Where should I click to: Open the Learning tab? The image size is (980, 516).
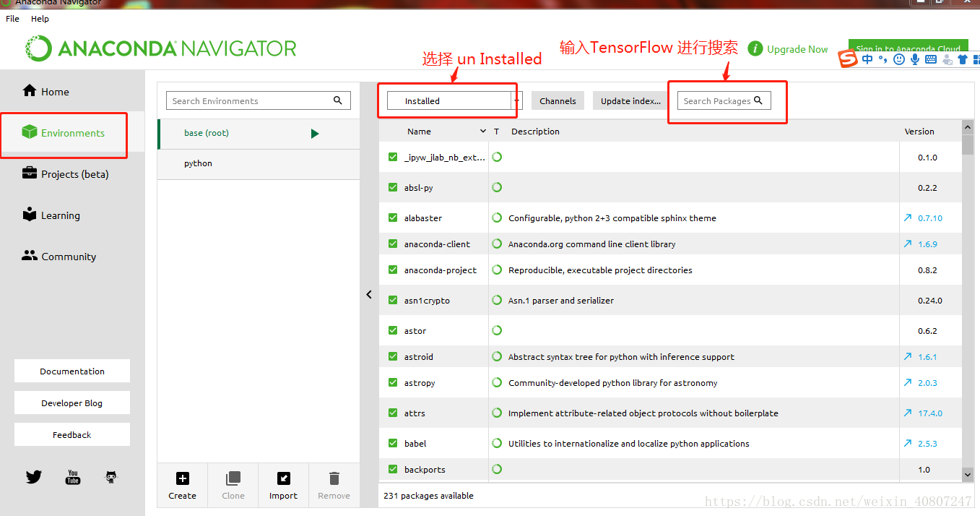(x=72, y=215)
